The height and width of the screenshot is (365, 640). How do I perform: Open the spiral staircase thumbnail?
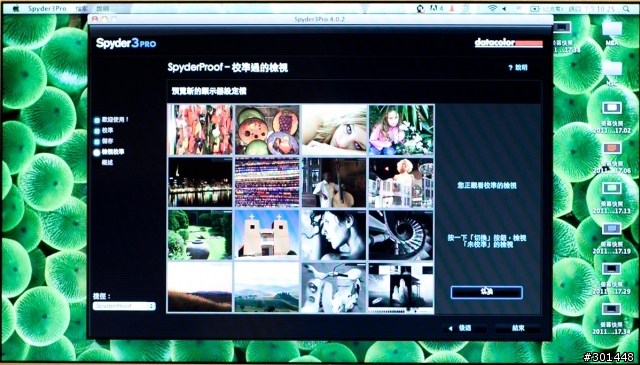click(x=401, y=235)
